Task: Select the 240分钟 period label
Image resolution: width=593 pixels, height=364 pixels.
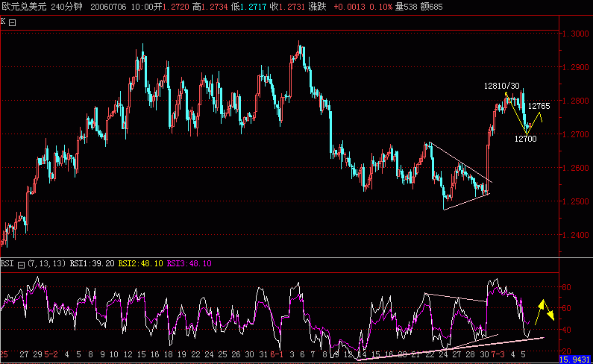Action: [66, 7]
